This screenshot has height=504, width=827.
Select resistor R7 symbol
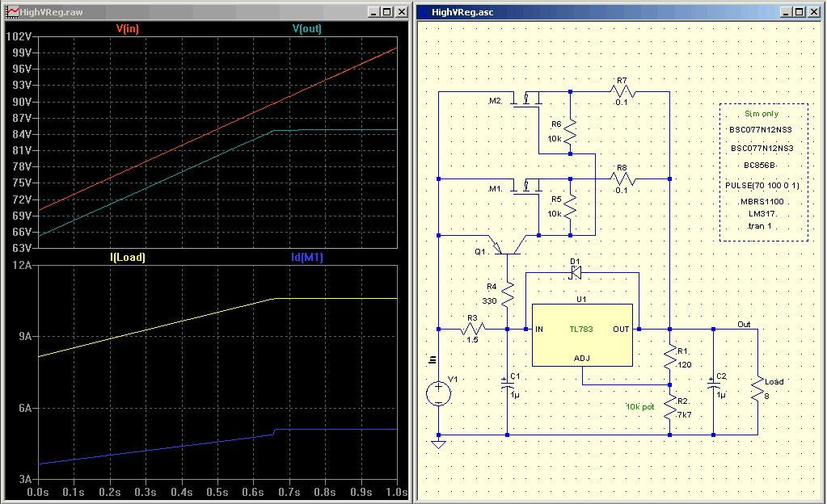pyautogui.click(x=623, y=92)
